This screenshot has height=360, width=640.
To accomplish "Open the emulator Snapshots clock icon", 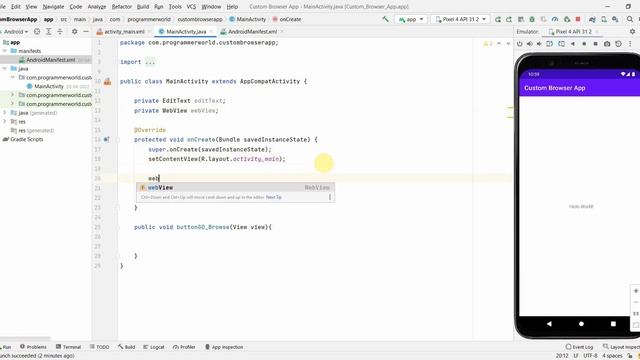I will [x=618, y=44].
